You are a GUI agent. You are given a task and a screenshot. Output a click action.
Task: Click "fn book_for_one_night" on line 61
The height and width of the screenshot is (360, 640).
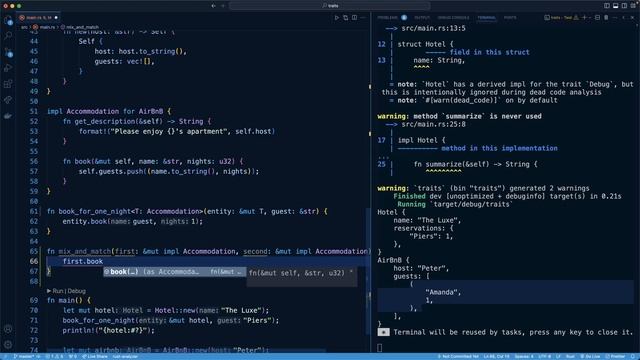click(x=89, y=211)
